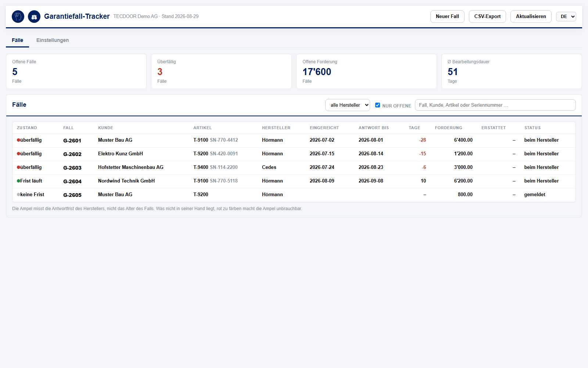Image resolution: width=588 pixels, height=368 pixels.
Task: Switch to the Einstellungen tab
Action: click(53, 40)
